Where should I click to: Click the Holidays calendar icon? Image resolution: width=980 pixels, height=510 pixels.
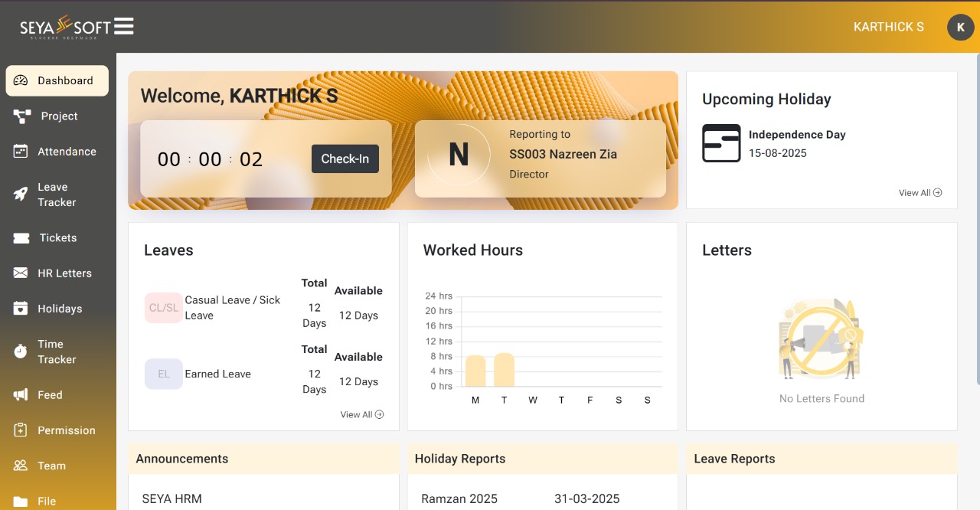point(21,309)
